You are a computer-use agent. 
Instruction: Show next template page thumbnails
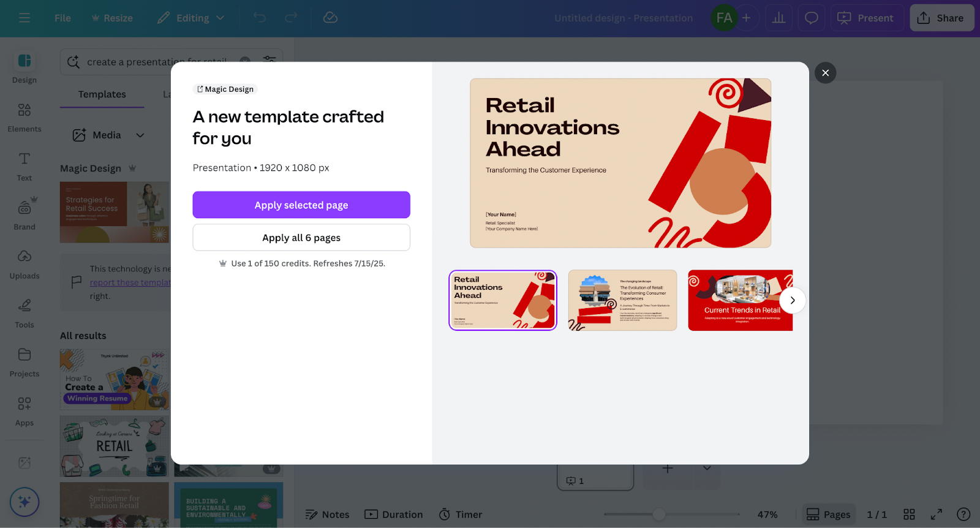click(x=792, y=300)
